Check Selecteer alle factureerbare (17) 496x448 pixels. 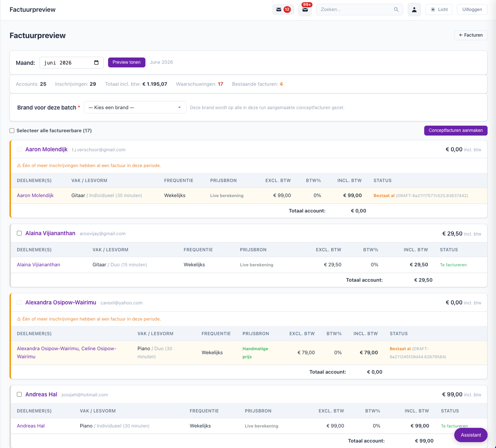click(x=12, y=130)
